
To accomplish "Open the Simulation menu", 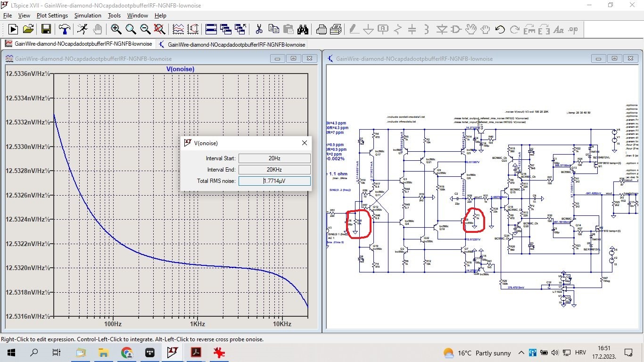I will pos(88,16).
